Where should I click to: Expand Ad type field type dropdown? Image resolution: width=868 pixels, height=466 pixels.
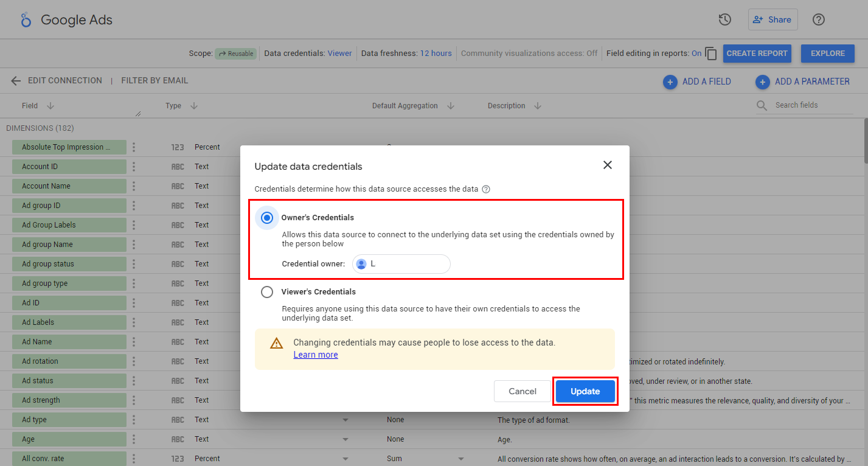coord(345,420)
